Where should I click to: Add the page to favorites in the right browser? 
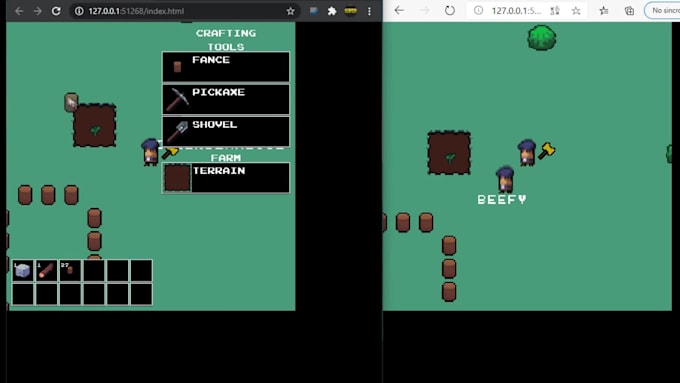coord(576,11)
